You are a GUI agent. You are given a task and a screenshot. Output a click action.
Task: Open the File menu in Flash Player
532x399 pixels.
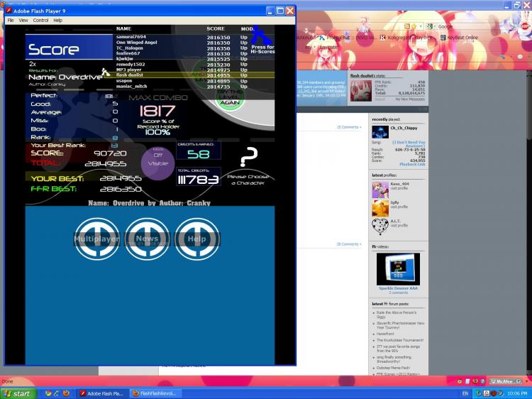click(11, 21)
